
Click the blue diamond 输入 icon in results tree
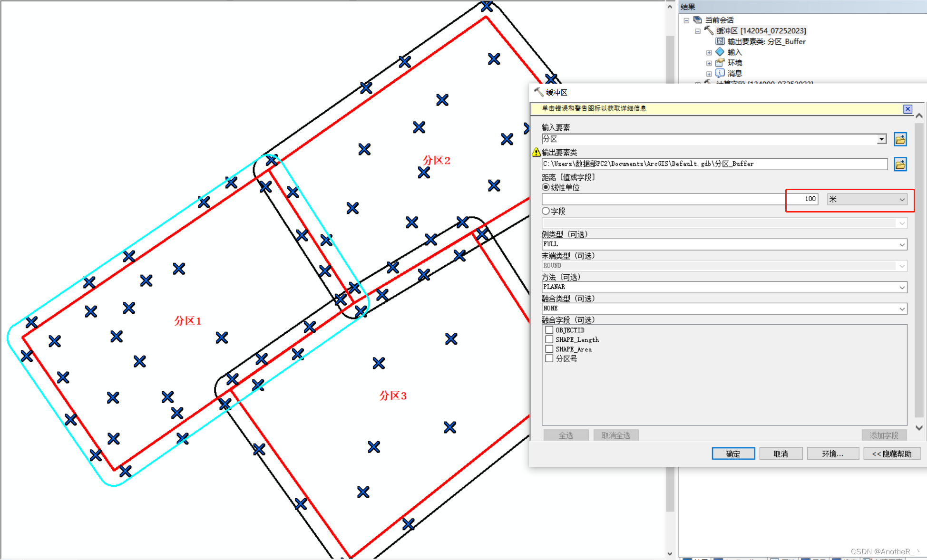(720, 52)
